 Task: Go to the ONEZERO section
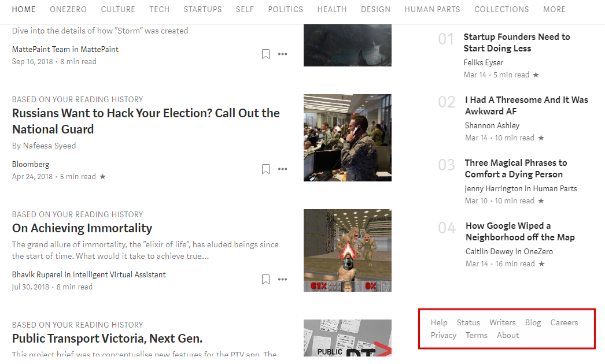click(x=68, y=9)
